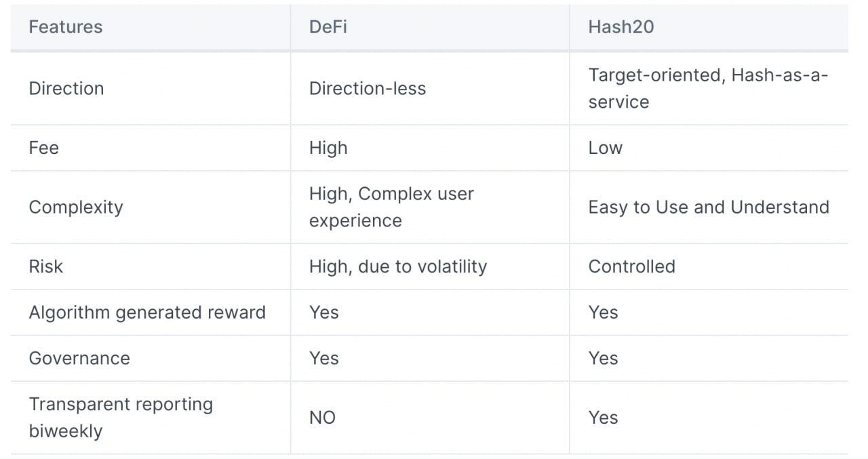
Task: Click the Controlled risk cell
Action: coord(631,266)
